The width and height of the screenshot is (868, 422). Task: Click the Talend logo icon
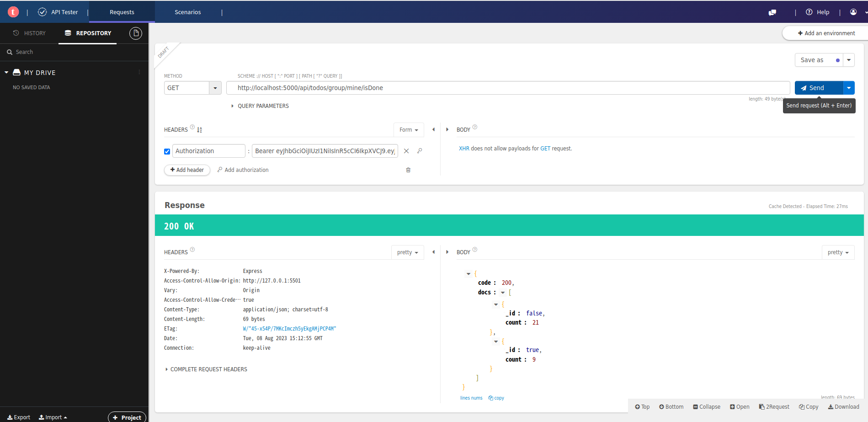pyautogui.click(x=13, y=12)
